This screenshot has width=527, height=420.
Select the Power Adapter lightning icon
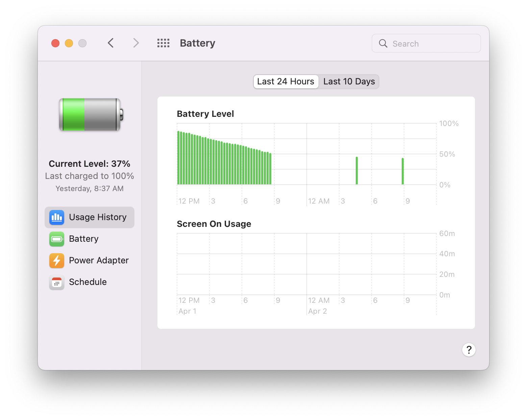click(x=56, y=261)
